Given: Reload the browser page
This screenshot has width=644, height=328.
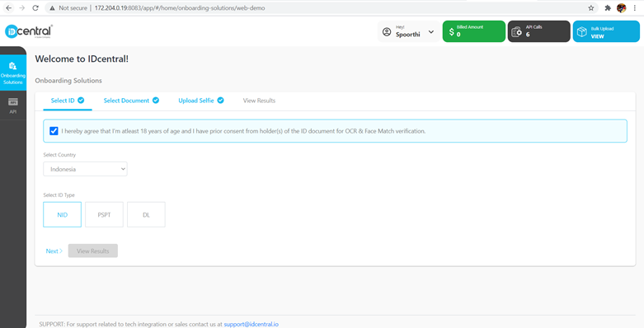Looking at the screenshot, I should point(35,7).
